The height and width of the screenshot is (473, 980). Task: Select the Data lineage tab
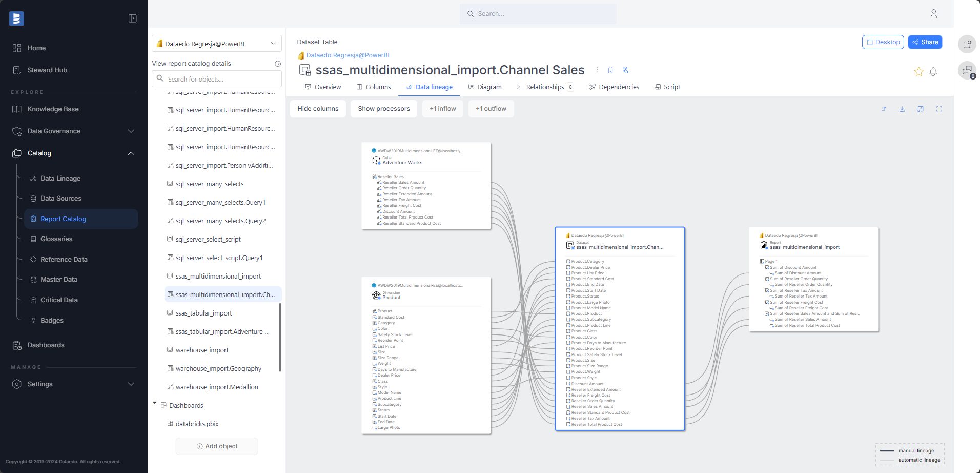(x=429, y=87)
